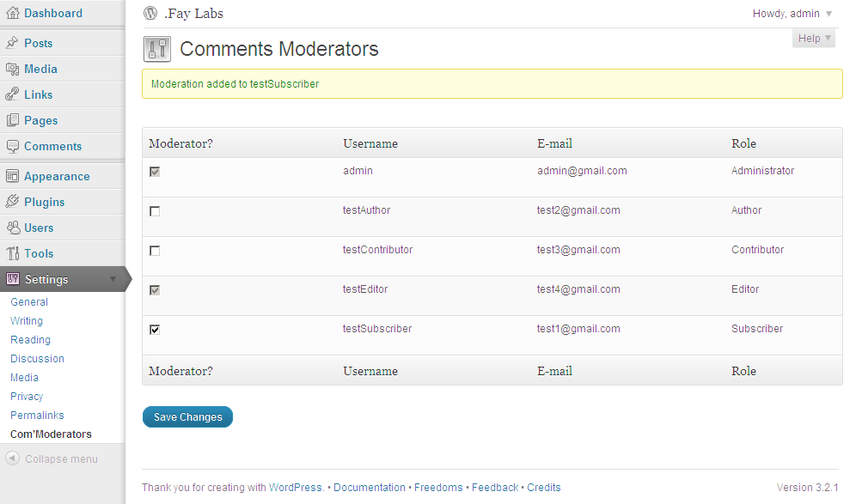Click Collapse menu at sidebar bottom

tap(52, 459)
